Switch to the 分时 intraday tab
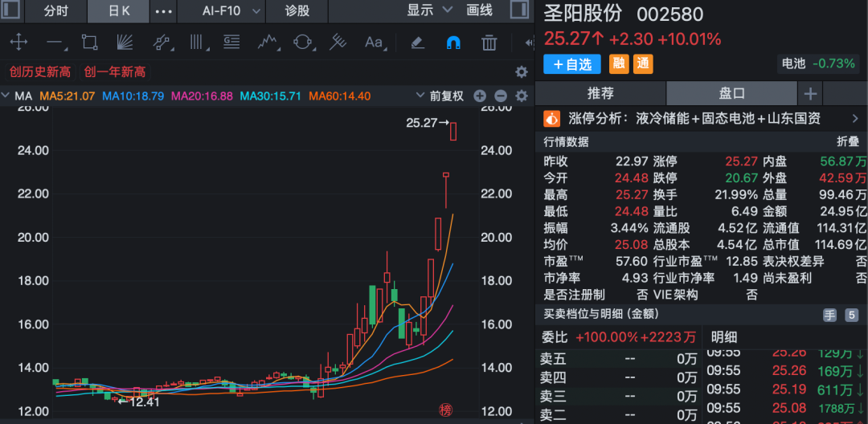 [55, 11]
